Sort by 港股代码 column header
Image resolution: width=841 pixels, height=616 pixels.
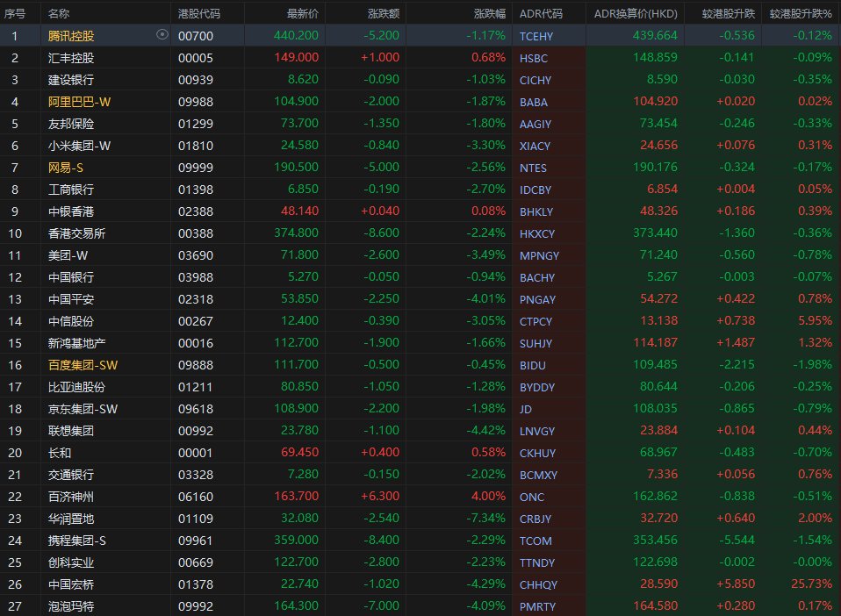(199, 13)
